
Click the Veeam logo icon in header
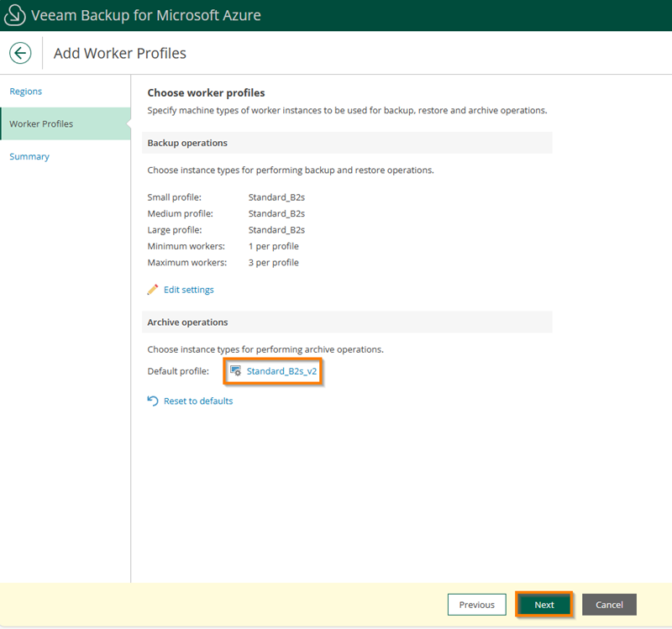coord(15,15)
